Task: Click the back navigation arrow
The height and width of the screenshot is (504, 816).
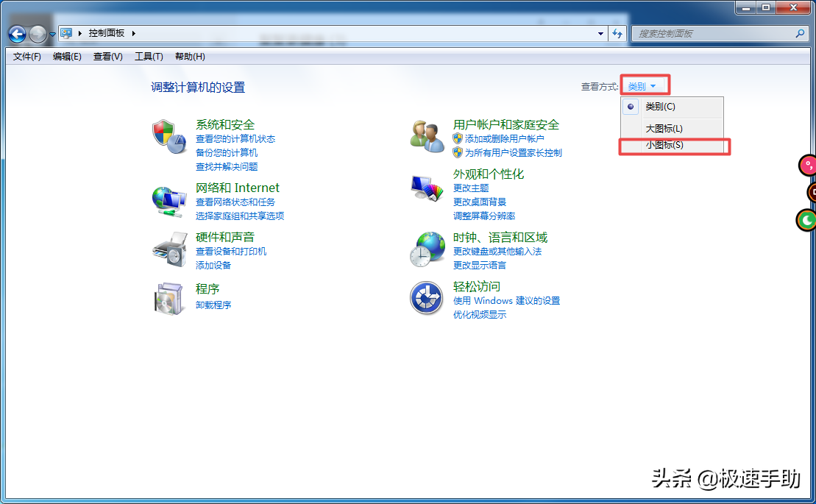Action: coord(16,34)
